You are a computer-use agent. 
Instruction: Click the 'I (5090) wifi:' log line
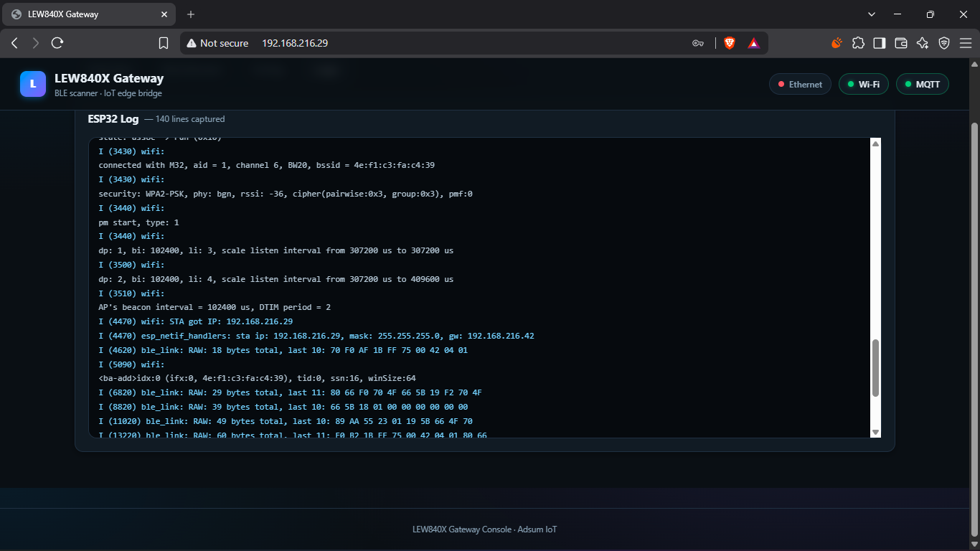(132, 364)
